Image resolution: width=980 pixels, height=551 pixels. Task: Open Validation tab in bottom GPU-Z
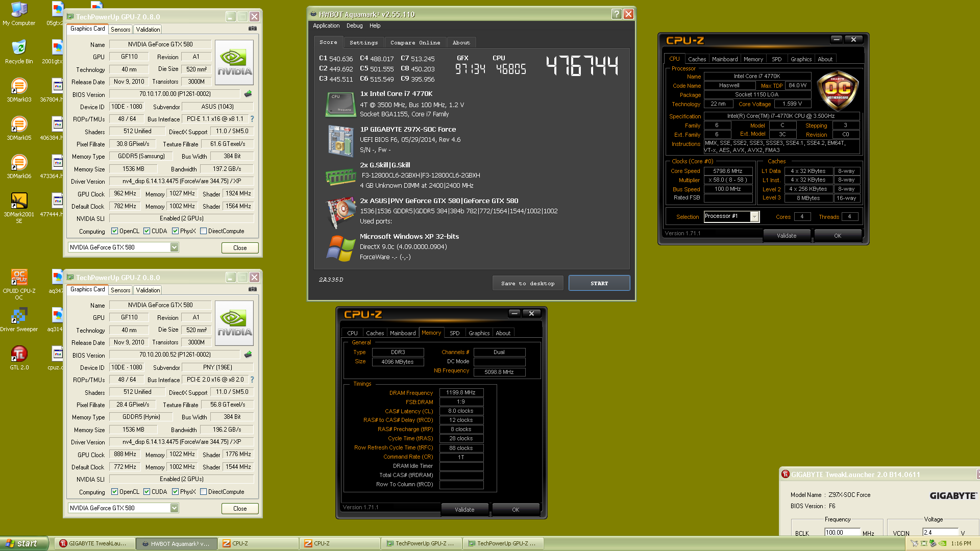148,290
